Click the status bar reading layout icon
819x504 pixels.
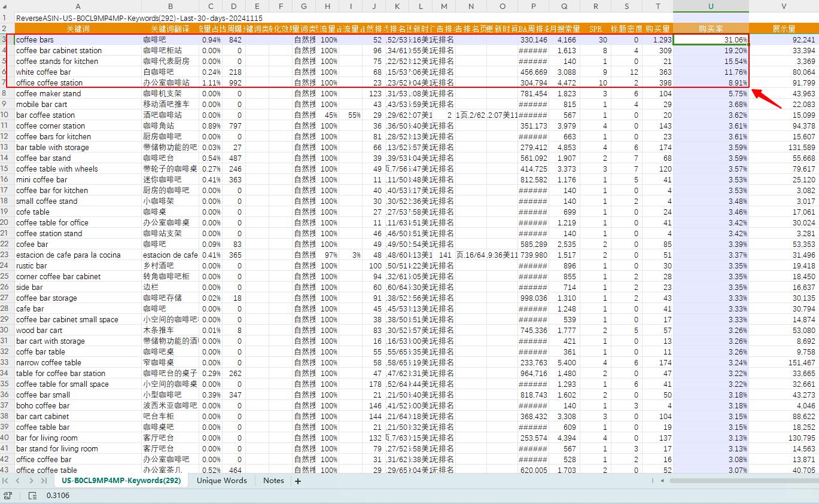(x=32, y=496)
